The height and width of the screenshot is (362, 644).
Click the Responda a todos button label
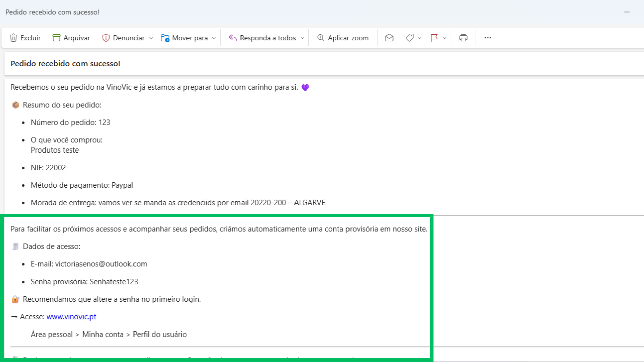[268, 38]
